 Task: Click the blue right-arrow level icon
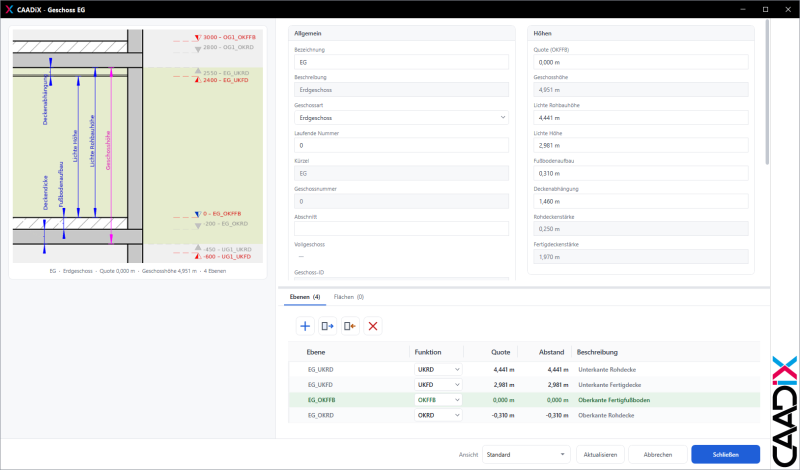(328, 326)
